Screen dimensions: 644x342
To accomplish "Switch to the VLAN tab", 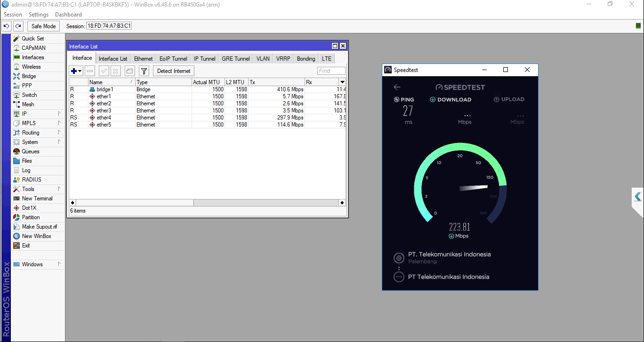I will 263,58.
